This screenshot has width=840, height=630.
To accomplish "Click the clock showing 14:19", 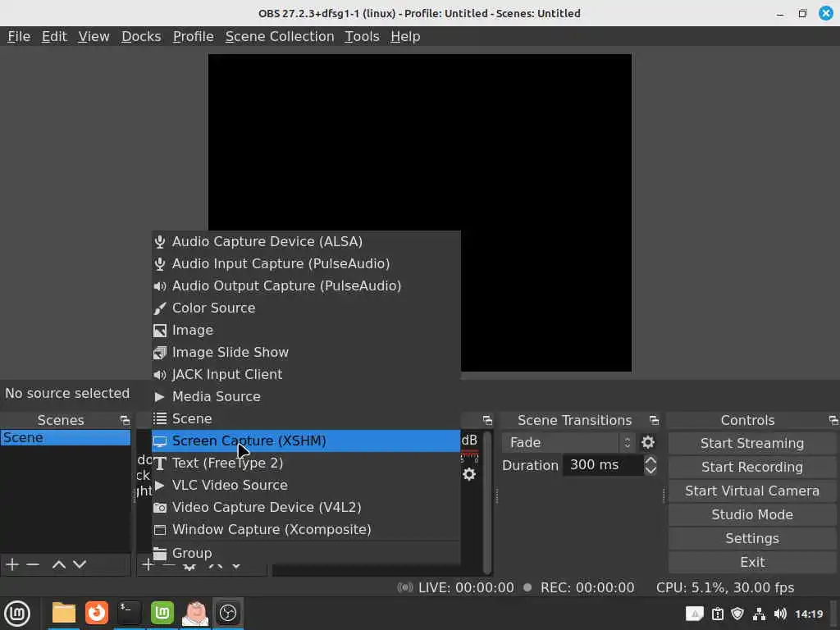I will point(809,614).
